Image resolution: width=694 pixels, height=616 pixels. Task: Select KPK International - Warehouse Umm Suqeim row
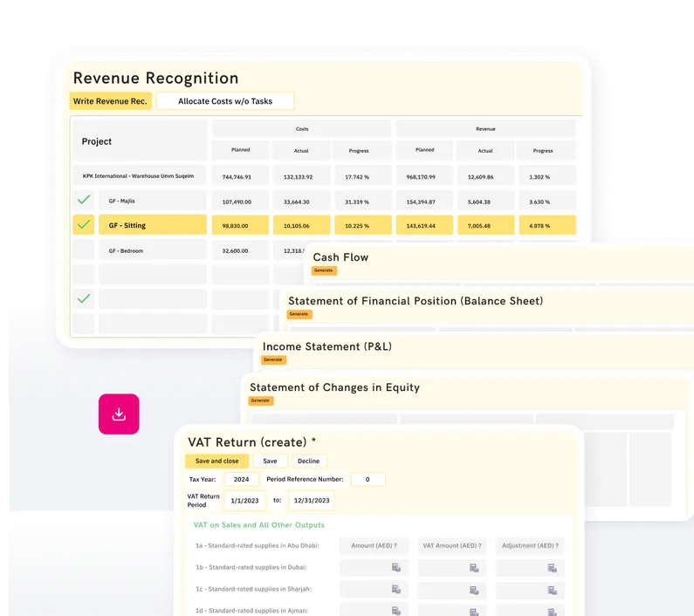click(139, 175)
